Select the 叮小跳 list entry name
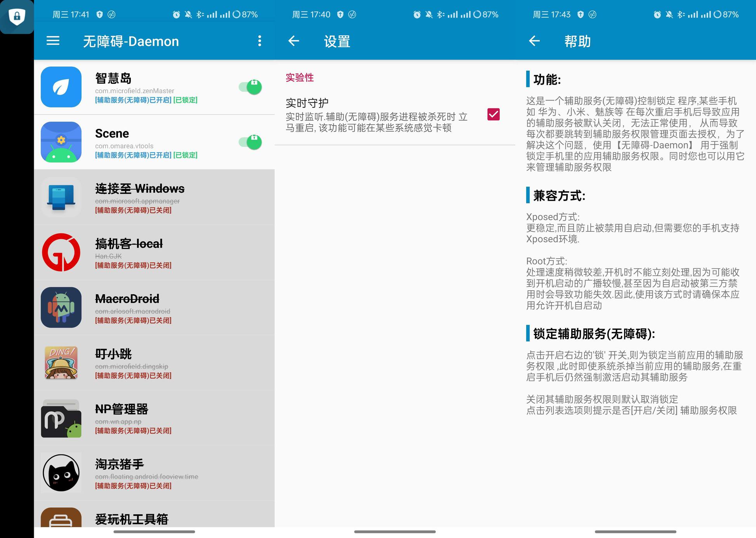 (x=113, y=354)
